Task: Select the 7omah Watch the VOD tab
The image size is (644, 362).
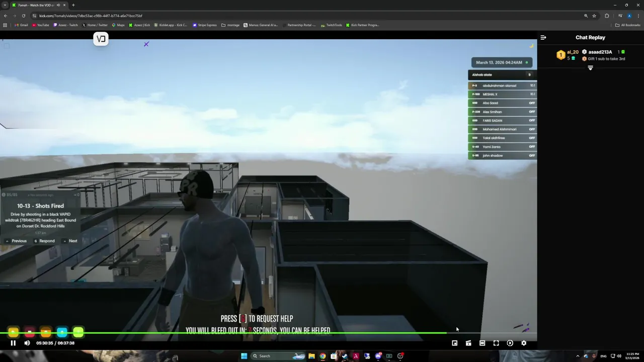Action: pos(39,5)
